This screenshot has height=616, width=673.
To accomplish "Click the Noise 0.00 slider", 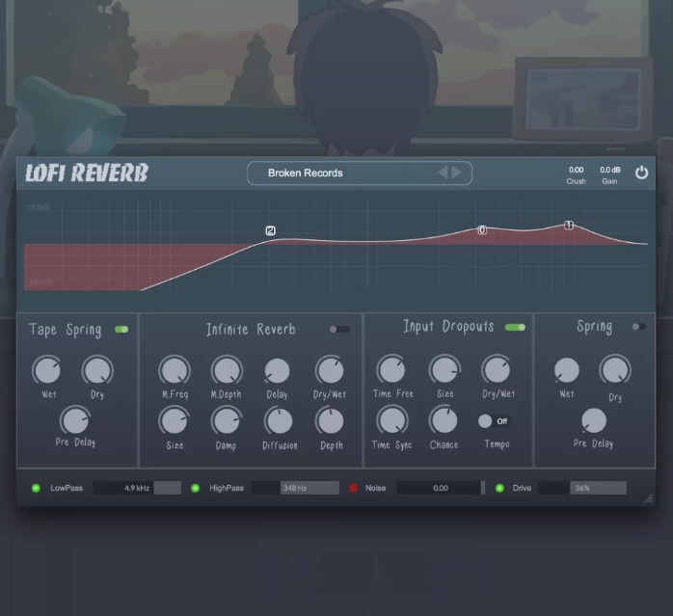I will point(441,488).
